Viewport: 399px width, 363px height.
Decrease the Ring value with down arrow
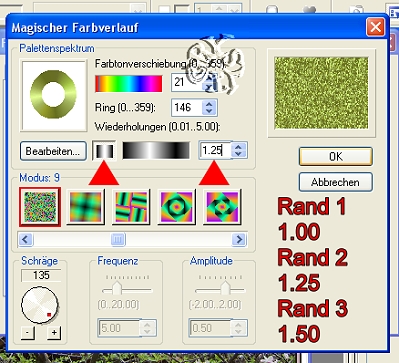pyautogui.click(x=209, y=112)
